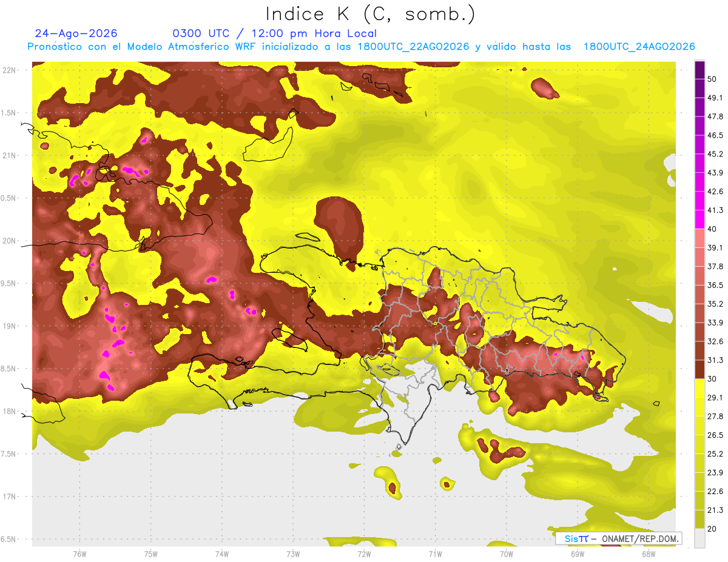The width and height of the screenshot is (728, 562).
Task: Click legend value '20'
Action: pyautogui.click(x=712, y=529)
